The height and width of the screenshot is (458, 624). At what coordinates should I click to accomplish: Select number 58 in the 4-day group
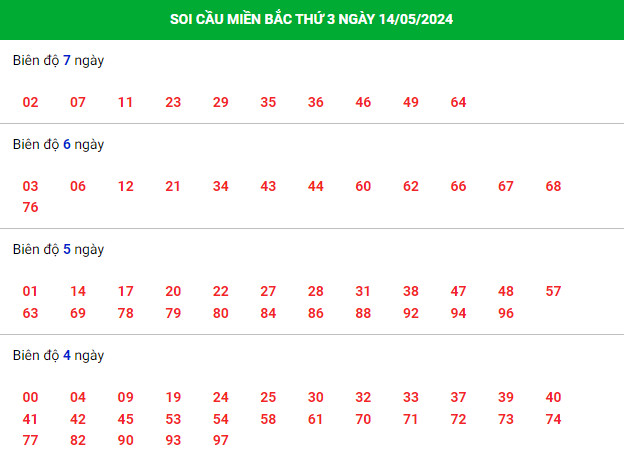tap(268, 419)
